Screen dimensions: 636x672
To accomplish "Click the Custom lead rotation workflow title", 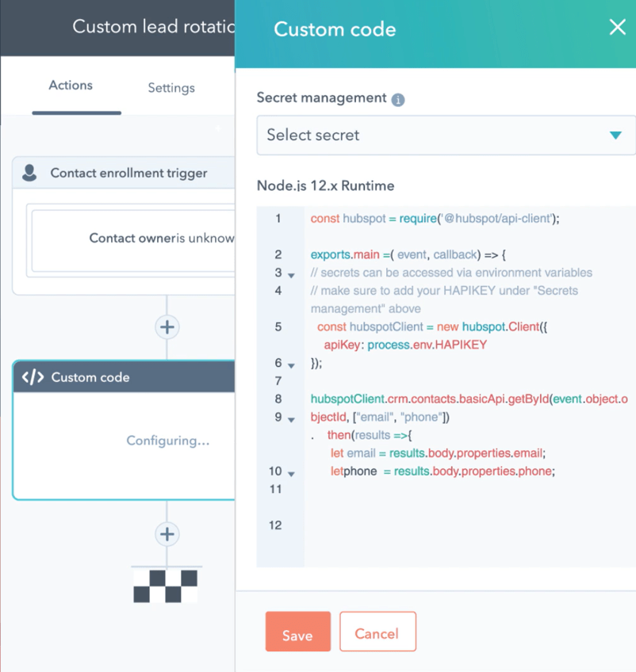I will tap(154, 27).
